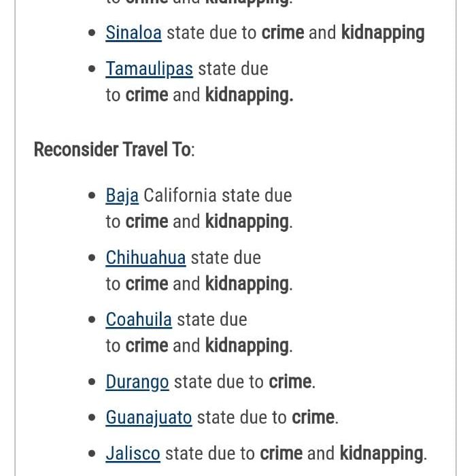
Task: Open the Tamaulipas state link
Action: tap(149, 69)
